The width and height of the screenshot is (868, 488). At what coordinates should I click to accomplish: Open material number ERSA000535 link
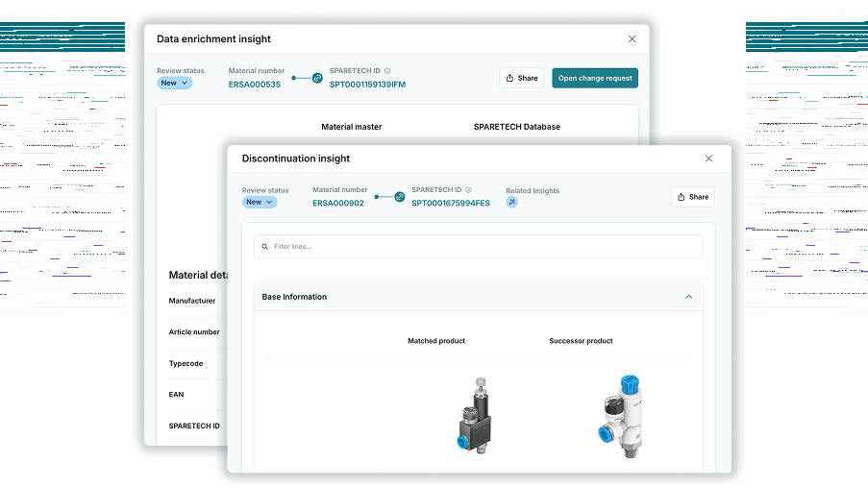255,85
